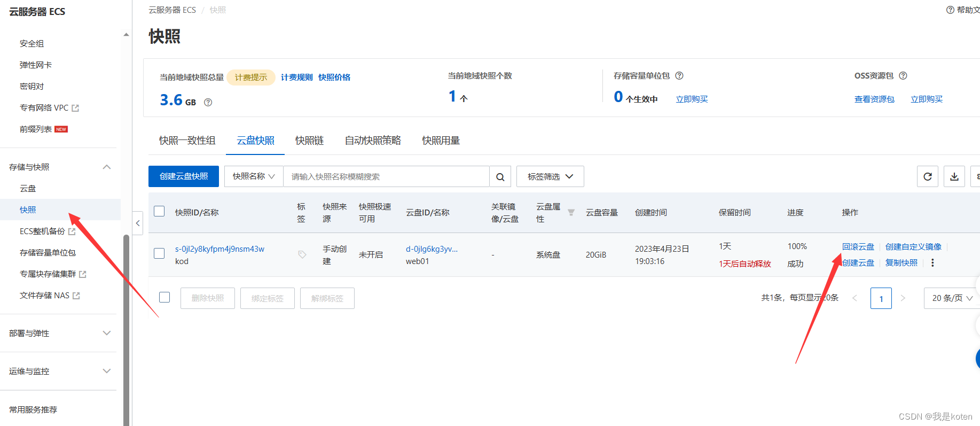Open the 快照价格 link
Viewport: 980px width, 426px height.
334,78
